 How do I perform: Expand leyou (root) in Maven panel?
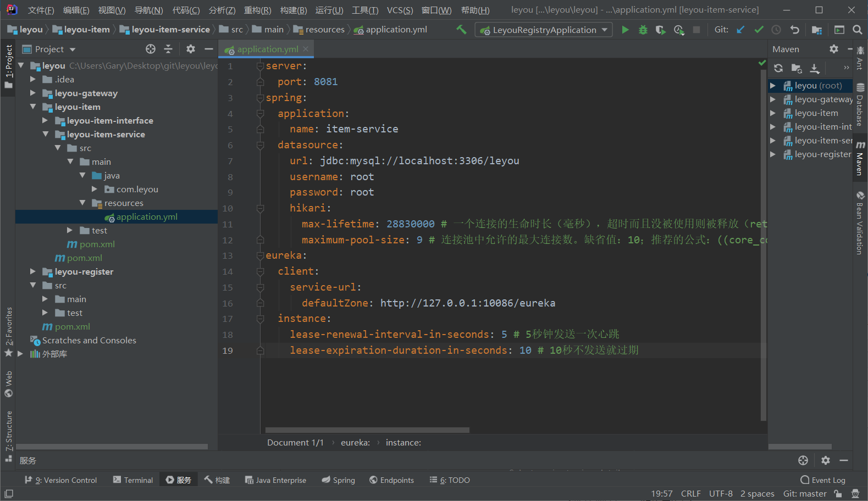(x=773, y=86)
